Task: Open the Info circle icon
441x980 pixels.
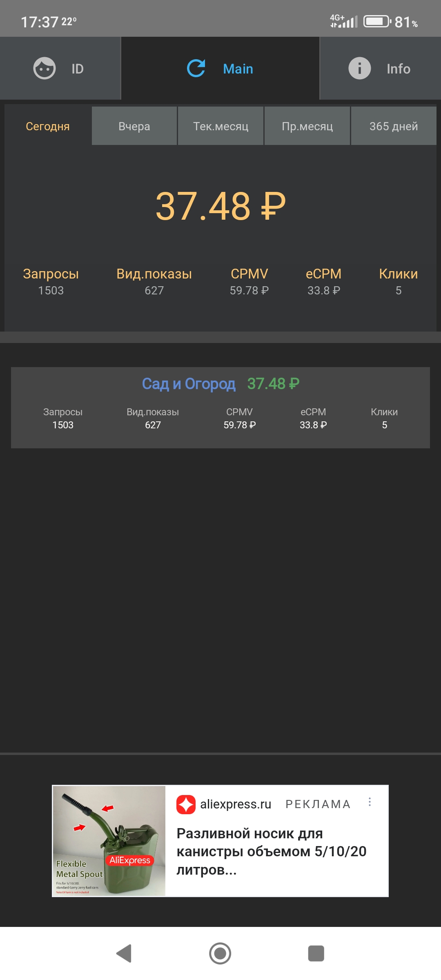Action: tap(359, 68)
